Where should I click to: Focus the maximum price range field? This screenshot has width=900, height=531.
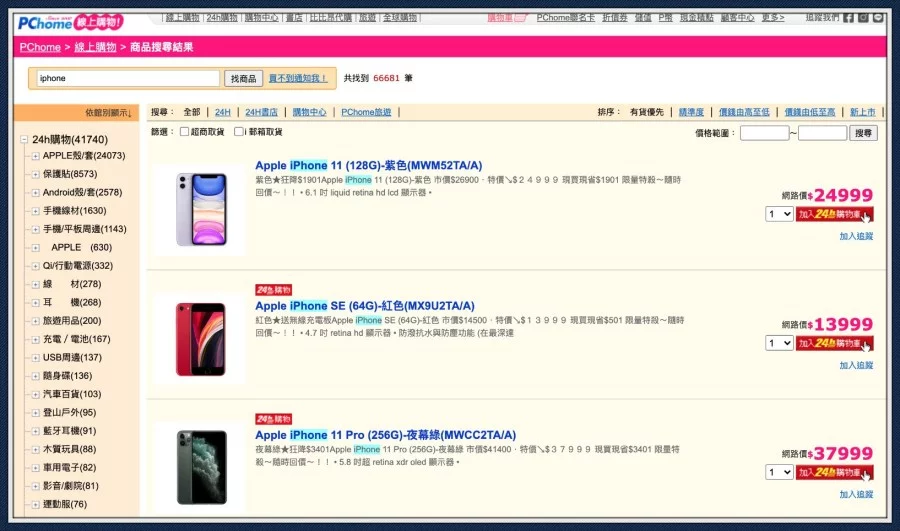(823, 133)
